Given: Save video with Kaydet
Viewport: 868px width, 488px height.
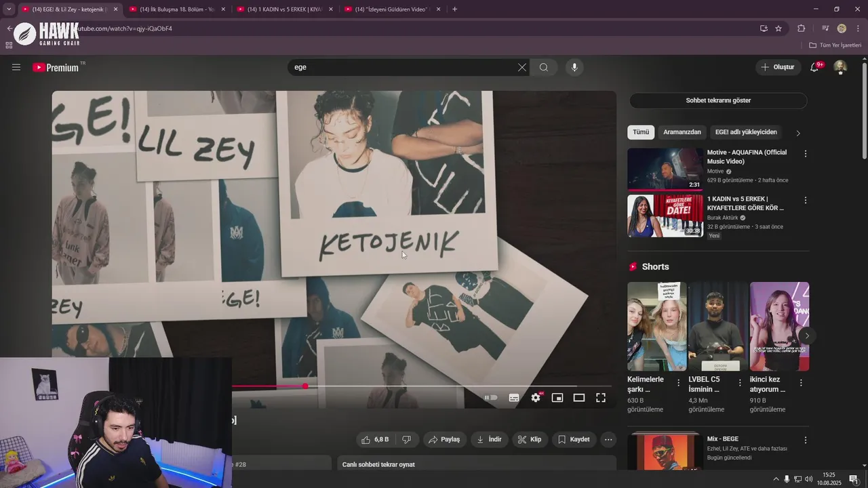Looking at the screenshot, I should 574,439.
